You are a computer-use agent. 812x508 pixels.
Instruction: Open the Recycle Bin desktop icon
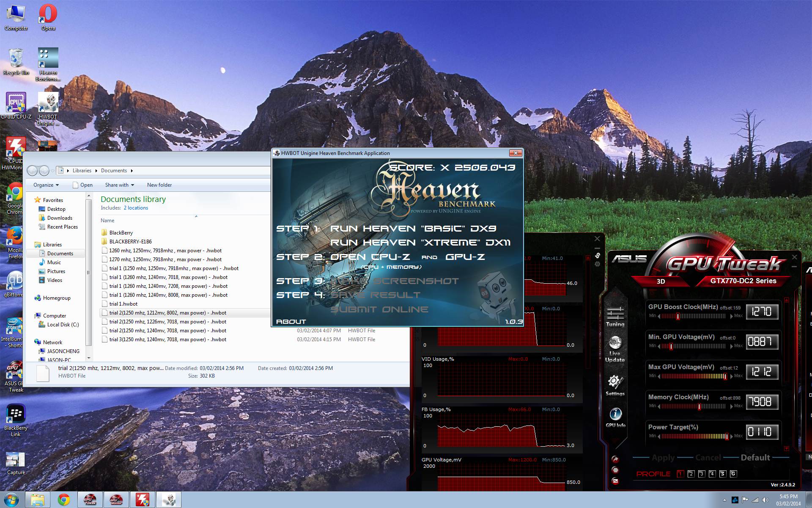point(16,62)
